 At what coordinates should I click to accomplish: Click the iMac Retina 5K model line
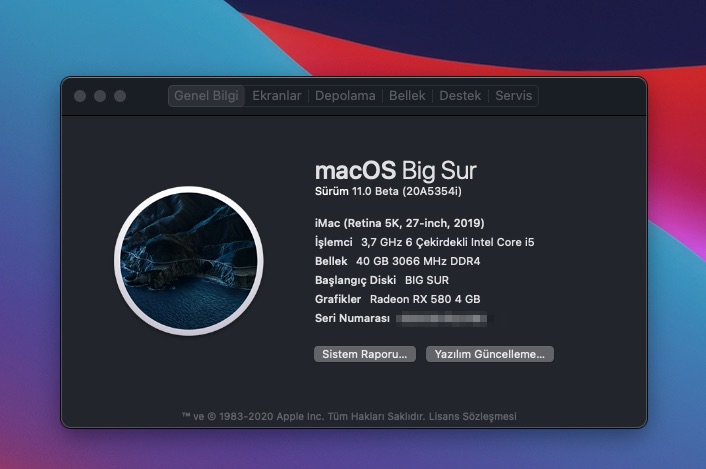point(400,223)
